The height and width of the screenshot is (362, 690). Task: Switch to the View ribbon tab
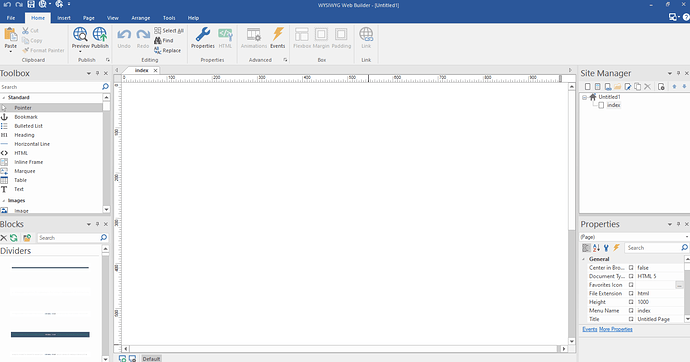click(x=113, y=18)
